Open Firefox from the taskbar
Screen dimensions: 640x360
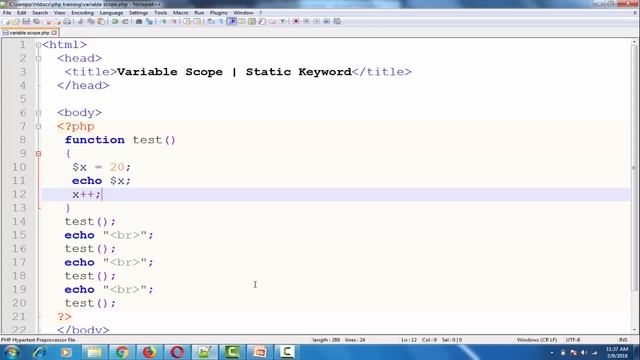click(149, 352)
